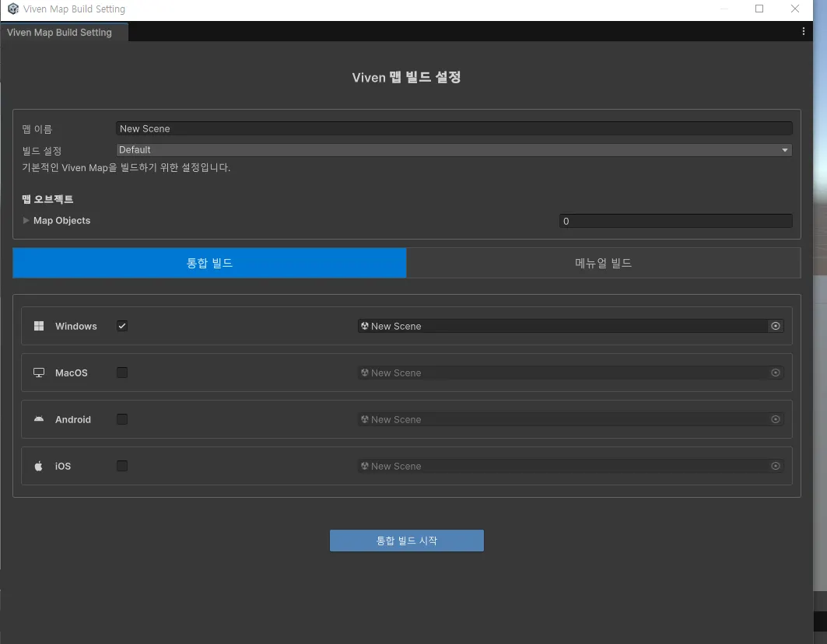
Task: Click the Viven 맵 빌드 설정 title
Action: pyautogui.click(x=406, y=77)
